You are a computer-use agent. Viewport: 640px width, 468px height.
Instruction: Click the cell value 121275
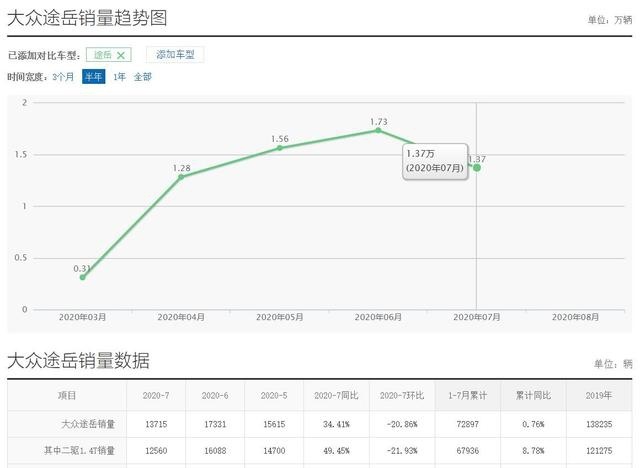click(x=599, y=450)
